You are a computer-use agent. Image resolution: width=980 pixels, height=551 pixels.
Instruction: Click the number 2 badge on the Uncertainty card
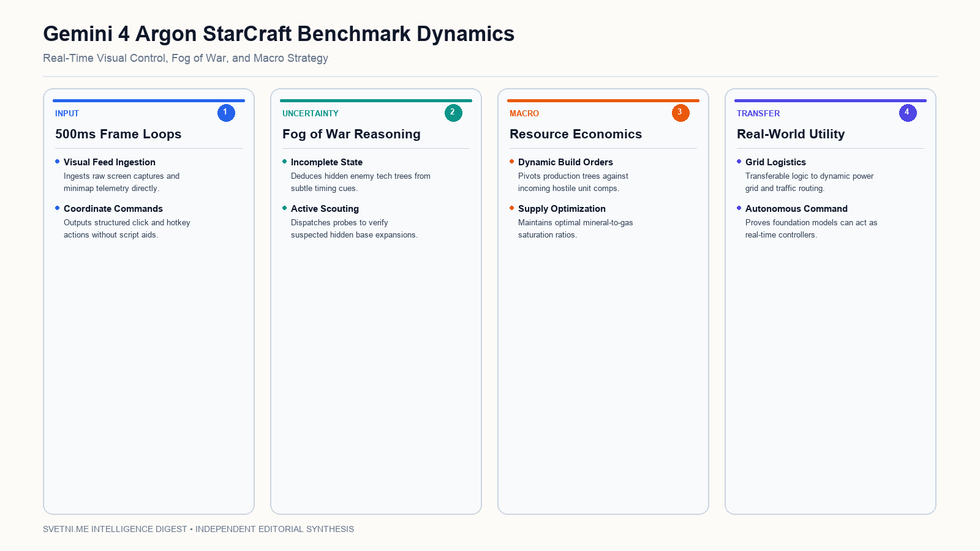(453, 113)
